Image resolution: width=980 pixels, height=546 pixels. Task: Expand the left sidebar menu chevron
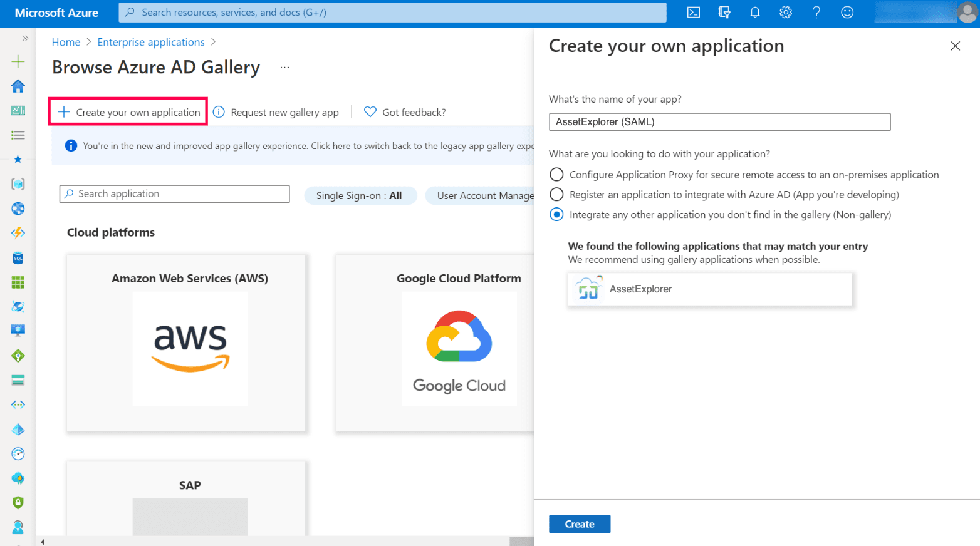point(25,38)
